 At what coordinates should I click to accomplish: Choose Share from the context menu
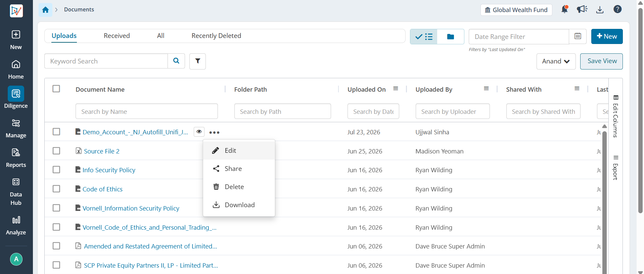tap(239, 169)
